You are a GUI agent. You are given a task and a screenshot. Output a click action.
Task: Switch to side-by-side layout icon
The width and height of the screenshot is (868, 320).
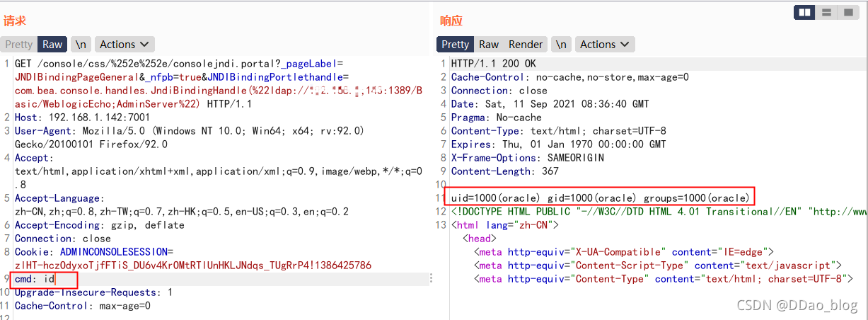[x=804, y=13]
